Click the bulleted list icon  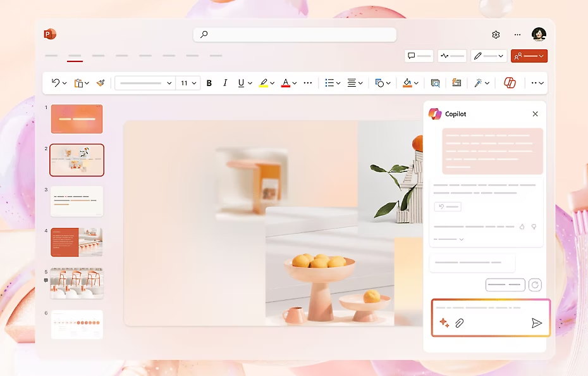tap(329, 83)
